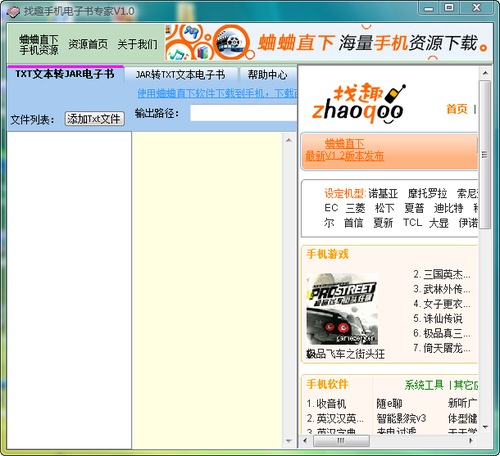This screenshot has height=456, width=500.
Task: Click the yellow text area scroll down arrow
Action: (x=289, y=441)
